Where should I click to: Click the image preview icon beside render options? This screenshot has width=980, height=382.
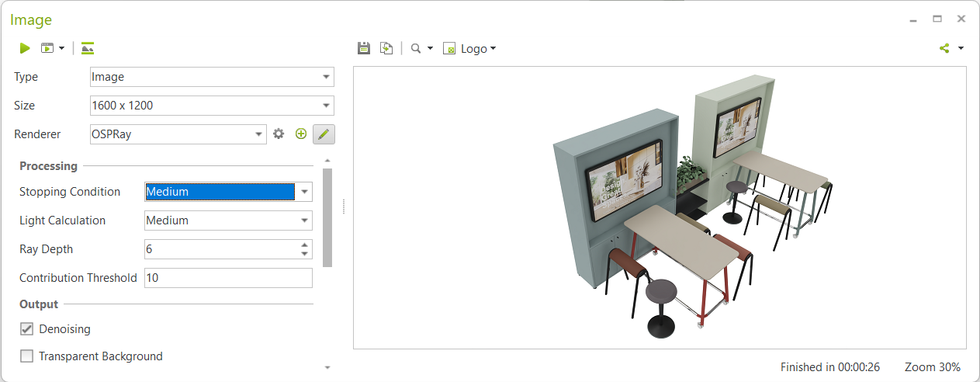[88, 48]
